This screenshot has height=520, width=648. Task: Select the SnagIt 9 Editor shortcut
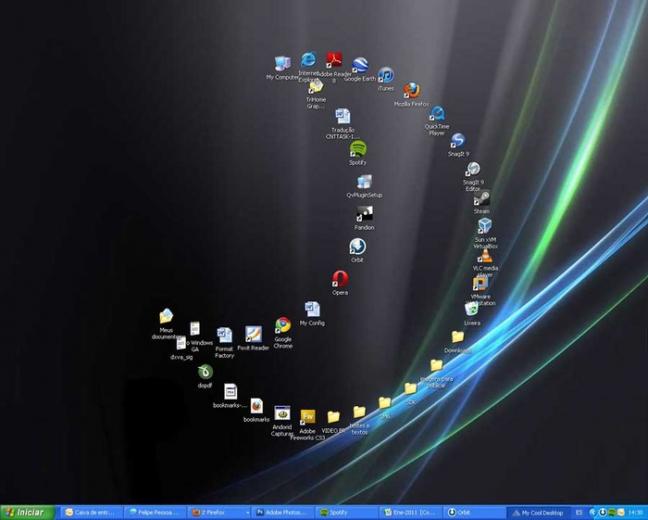tap(473, 169)
